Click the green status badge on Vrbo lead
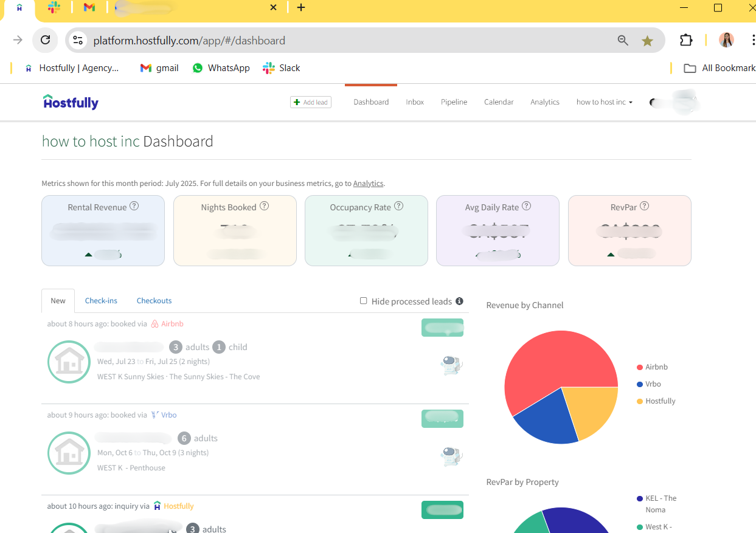The width and height of the screenshot is (756, 533). (442, 419)
